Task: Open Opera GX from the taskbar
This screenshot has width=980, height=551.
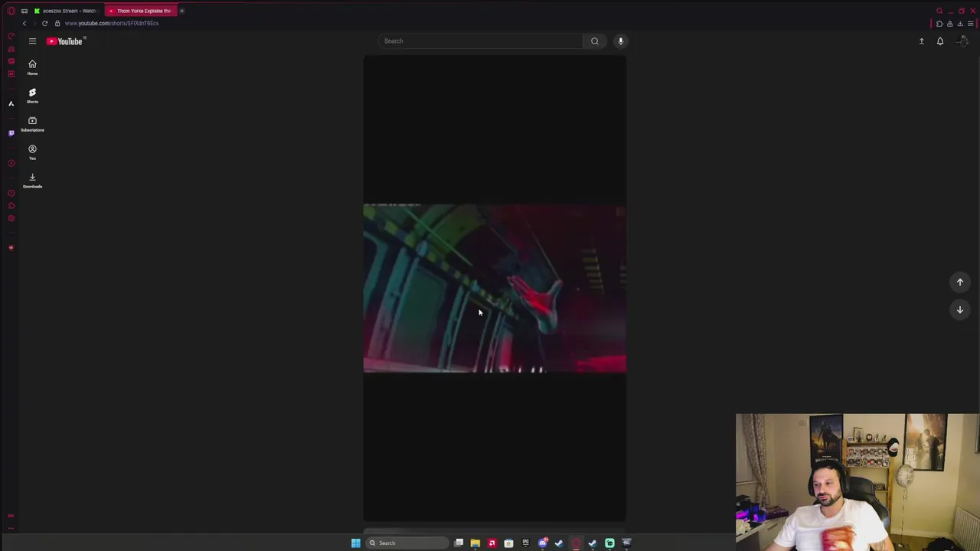Action: tap(577, 543)
